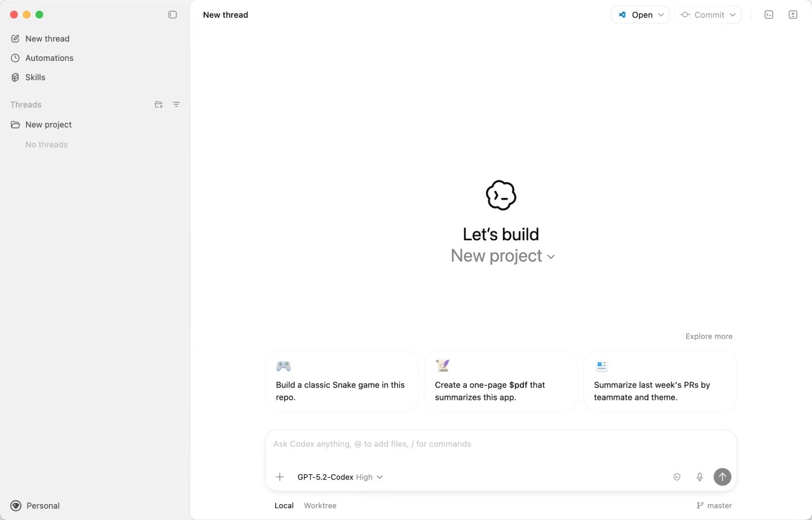The height and width of the screenshot is (520, 812).
Task: Click the Personal account button
Action: coord(36,506)
